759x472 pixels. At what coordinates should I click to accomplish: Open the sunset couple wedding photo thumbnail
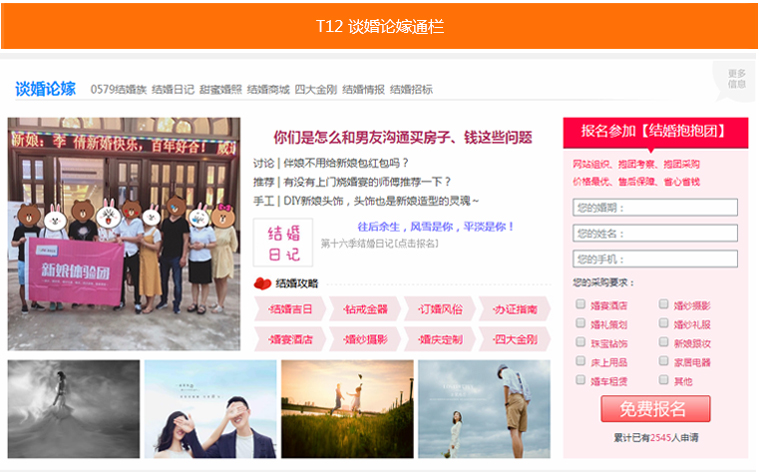click(x=347, y=408)
